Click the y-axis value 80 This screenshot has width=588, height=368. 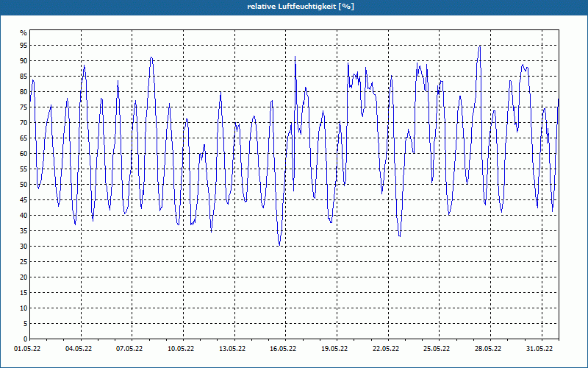pyautogui.click(x=24, y=91)
